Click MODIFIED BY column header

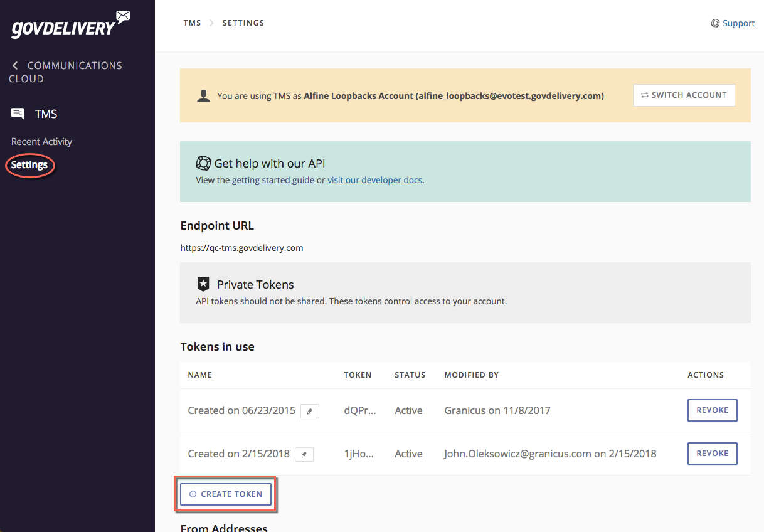pos(472,375)
